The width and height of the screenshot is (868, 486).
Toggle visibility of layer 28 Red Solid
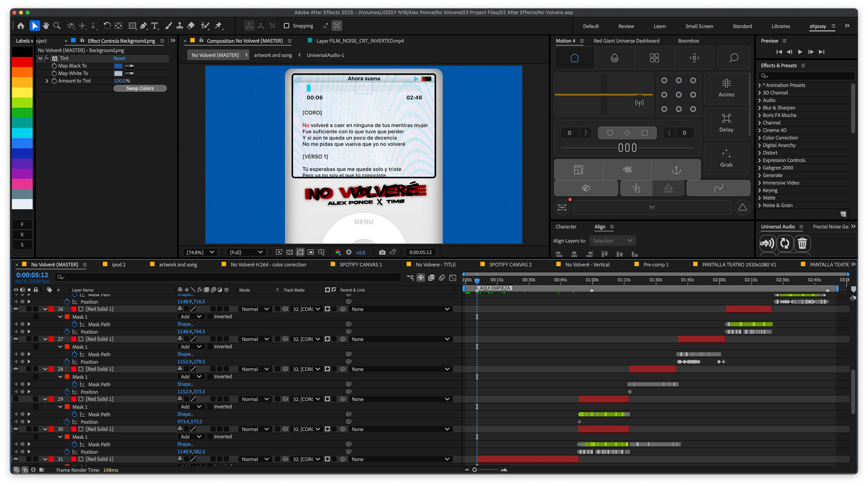point(16,369)
